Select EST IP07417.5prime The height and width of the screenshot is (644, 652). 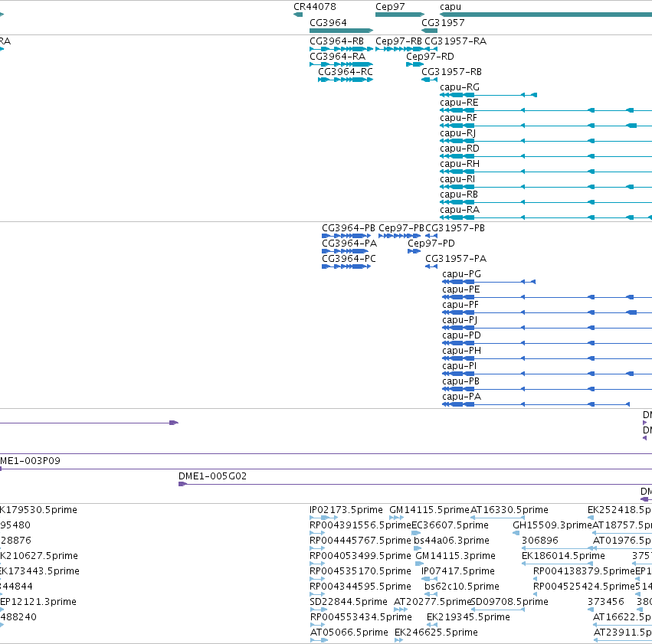458,572
